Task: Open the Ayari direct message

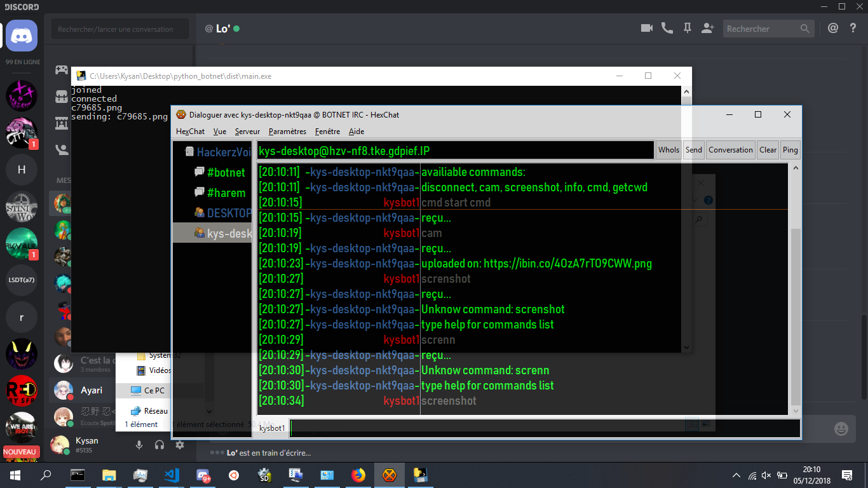Action: [x=92, y=391]
